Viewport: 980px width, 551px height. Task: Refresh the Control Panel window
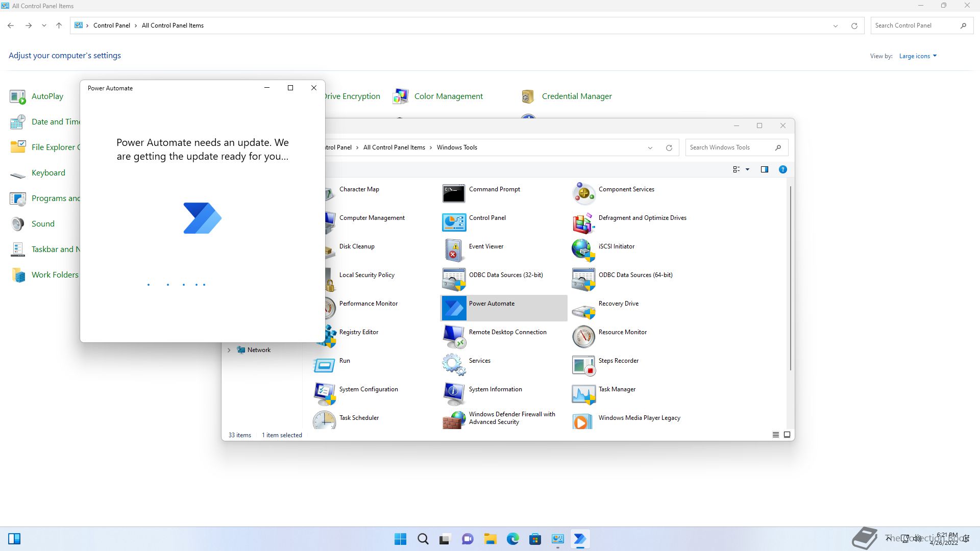point(854,26)
